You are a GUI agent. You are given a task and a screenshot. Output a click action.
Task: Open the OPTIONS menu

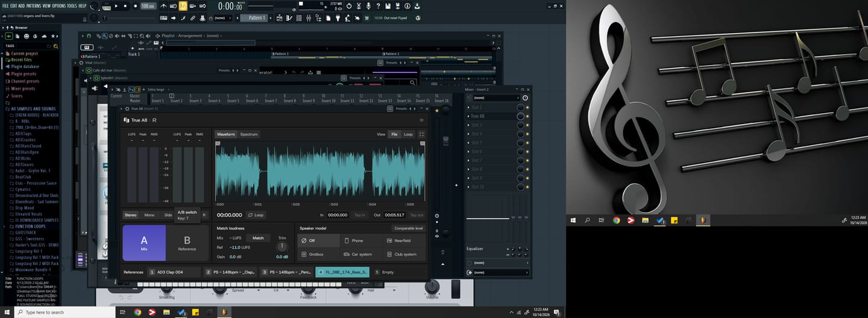click(58, 5)
